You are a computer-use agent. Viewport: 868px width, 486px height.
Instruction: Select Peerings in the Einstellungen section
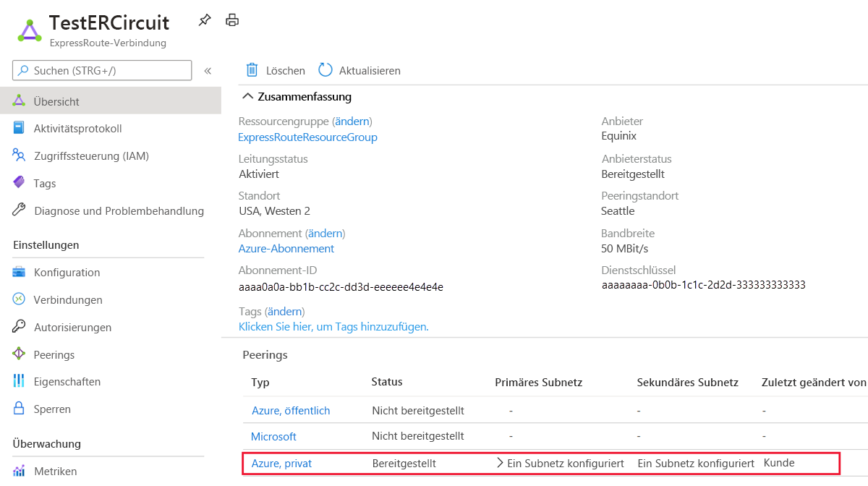(54, 355)
